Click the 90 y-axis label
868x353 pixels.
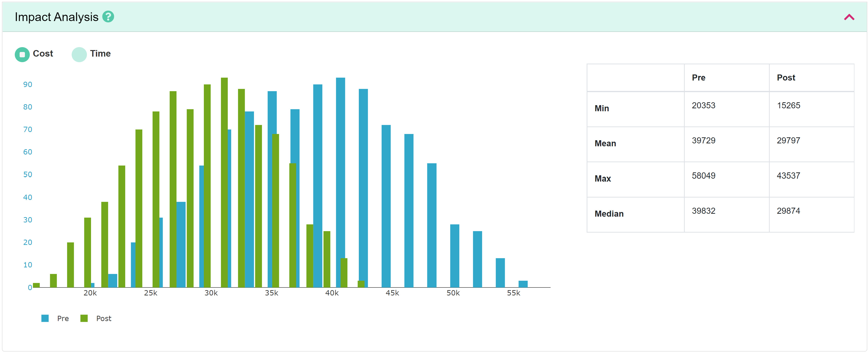[x=28, y=84]
